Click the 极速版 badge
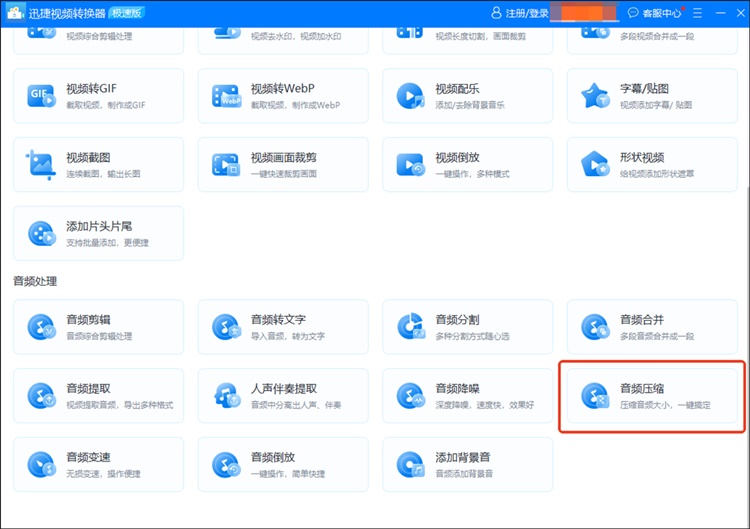 click(126, 13)
